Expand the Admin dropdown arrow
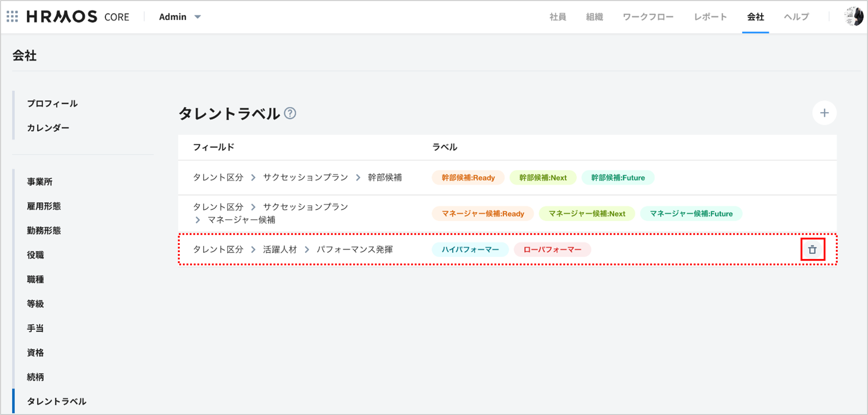868x415 pixels. click(198, 17)
